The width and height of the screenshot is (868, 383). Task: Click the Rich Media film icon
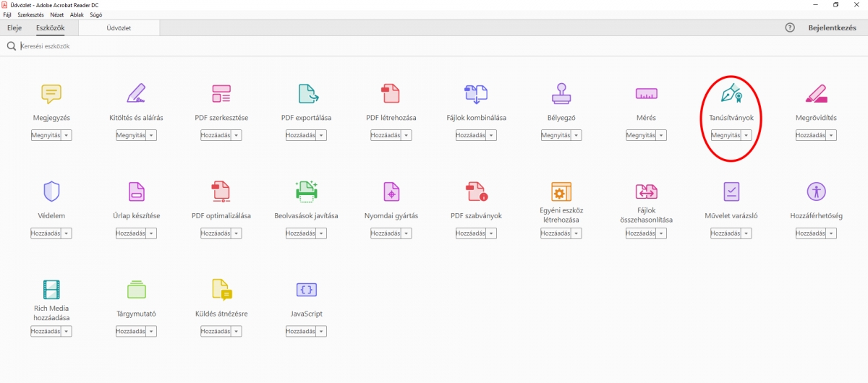(x=51, y=289)
